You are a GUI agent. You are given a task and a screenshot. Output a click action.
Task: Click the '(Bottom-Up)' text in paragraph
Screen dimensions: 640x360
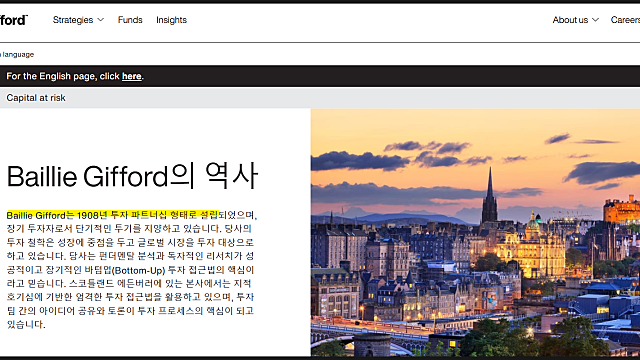click(138, 270)
